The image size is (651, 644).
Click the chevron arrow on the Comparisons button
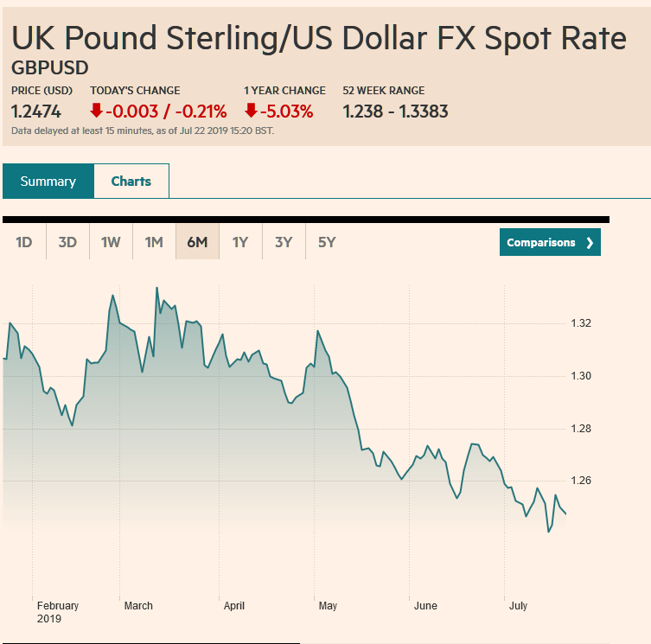(590, 243)
